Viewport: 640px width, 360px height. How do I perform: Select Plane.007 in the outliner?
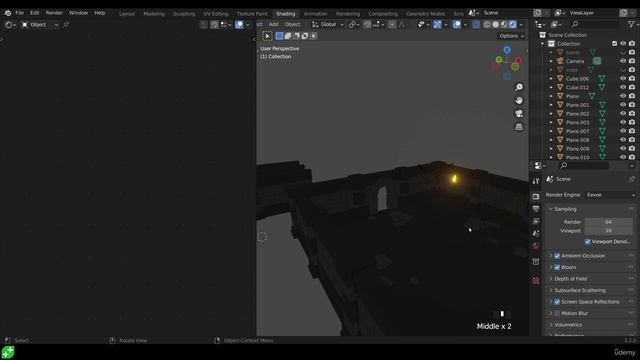pyautogui.click(x=577, y=131)
